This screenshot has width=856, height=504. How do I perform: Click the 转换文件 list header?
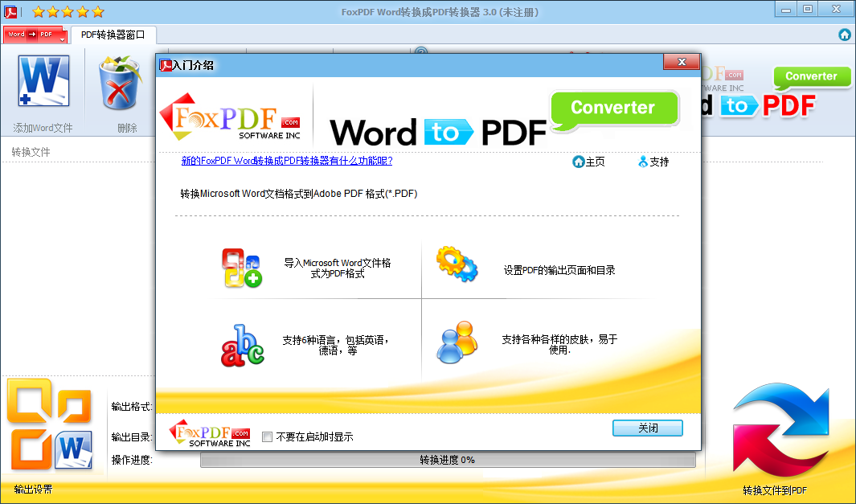click(x=31, y=152)
